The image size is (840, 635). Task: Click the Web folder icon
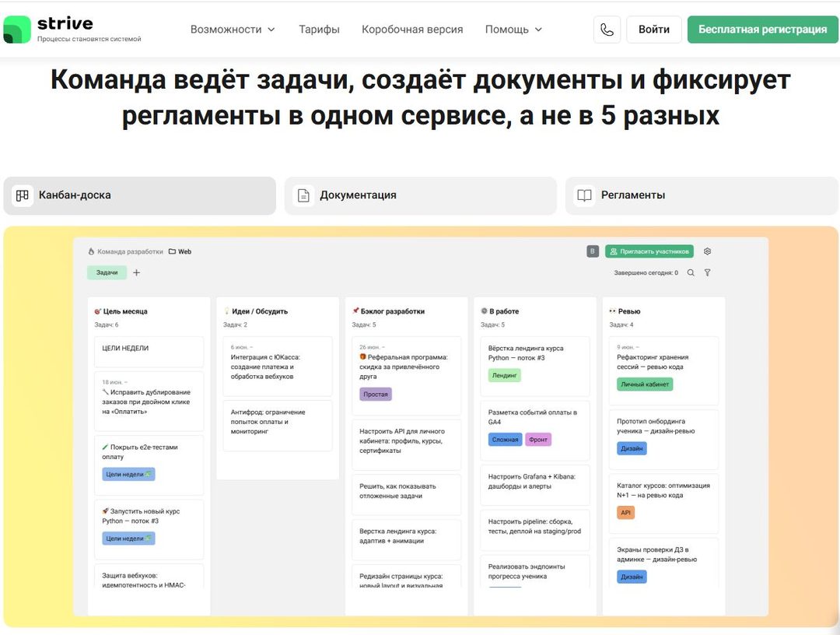pos(173,251)
